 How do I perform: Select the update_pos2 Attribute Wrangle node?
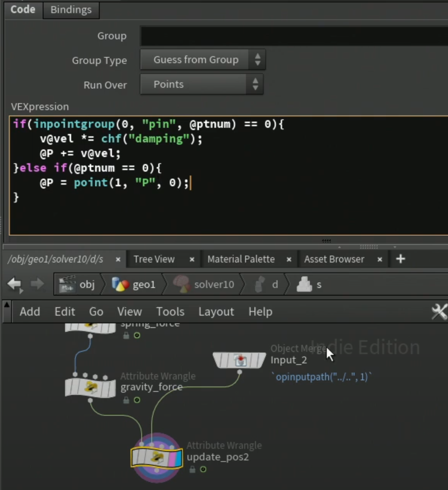pyautogui.click(x=157, y=458)
